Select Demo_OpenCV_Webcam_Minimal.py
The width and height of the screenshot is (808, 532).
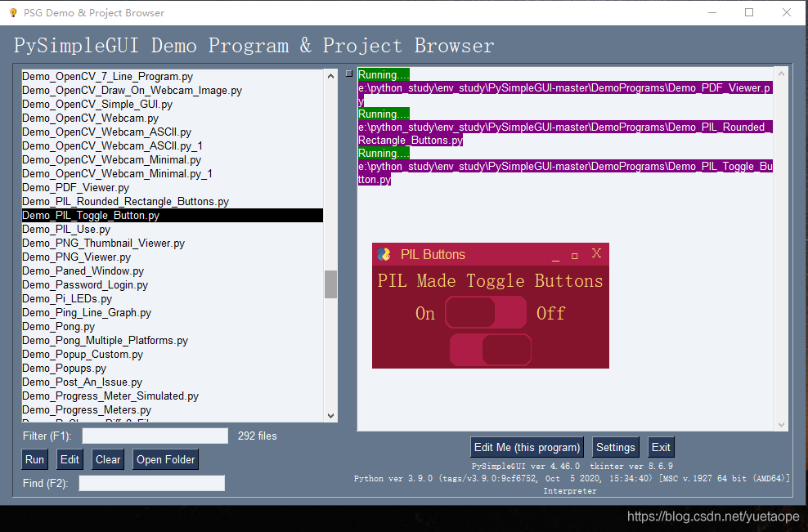pos(172,159)
